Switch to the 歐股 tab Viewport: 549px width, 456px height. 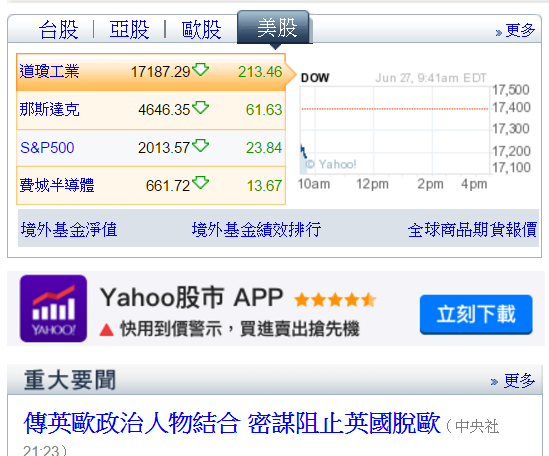click(x=201, y=29)
